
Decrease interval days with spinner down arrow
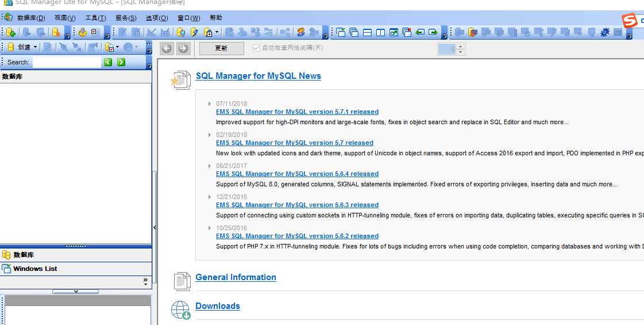(x=460, y=52)
